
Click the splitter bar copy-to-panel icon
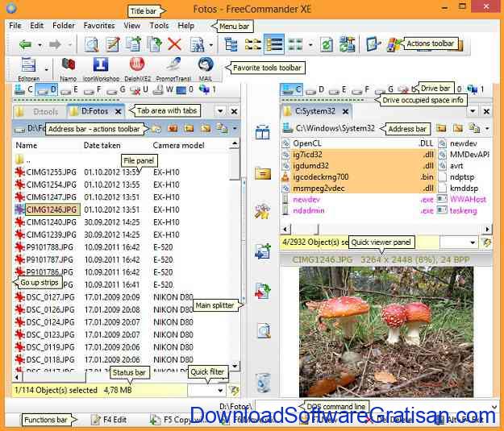263,251
